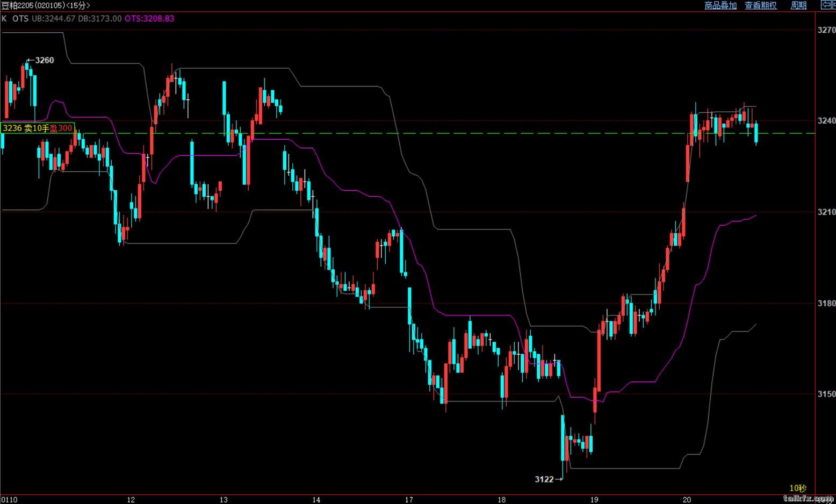Select the 3236 卖10手 order label

click(x=38, y=128)
